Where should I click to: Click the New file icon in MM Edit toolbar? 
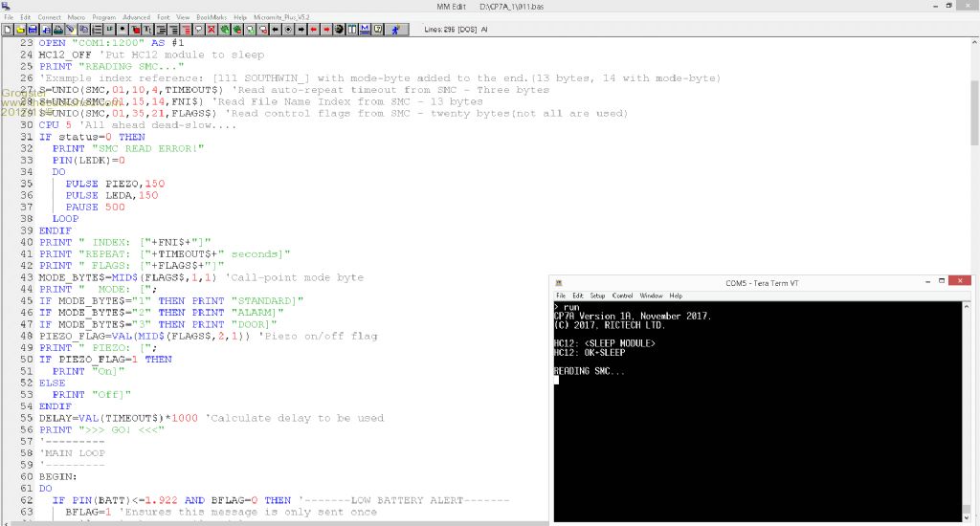click(8, 30)
